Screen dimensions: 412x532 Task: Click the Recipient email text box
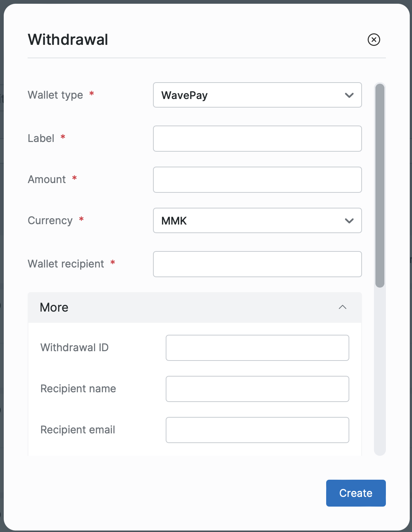pyautogui.click(x=257, y=430)
